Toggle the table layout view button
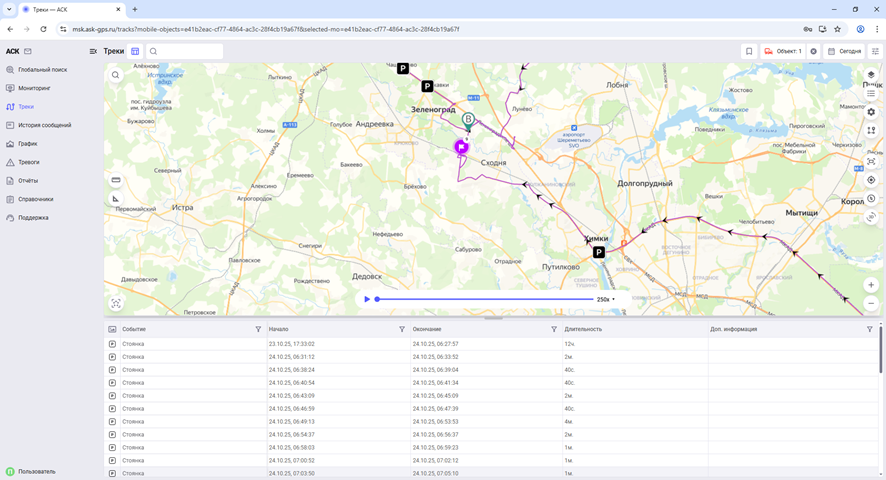This screenshot has width=886, height=480. coord(135,51)
